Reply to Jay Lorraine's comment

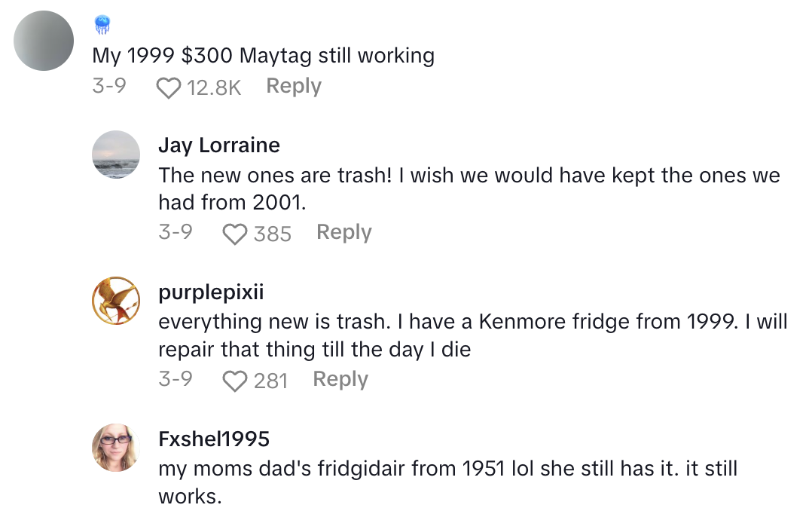pos(343,232)
